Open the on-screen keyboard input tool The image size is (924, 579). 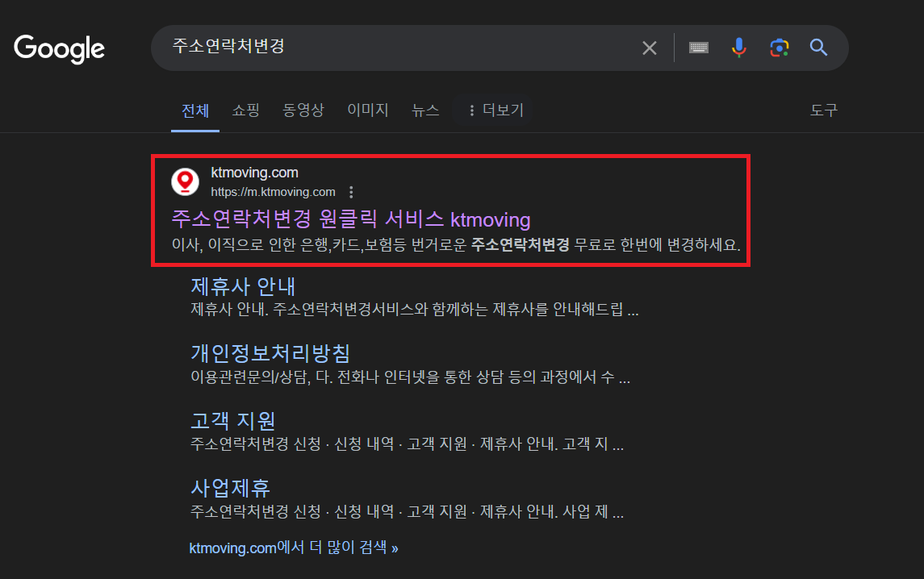pos(698,48)
